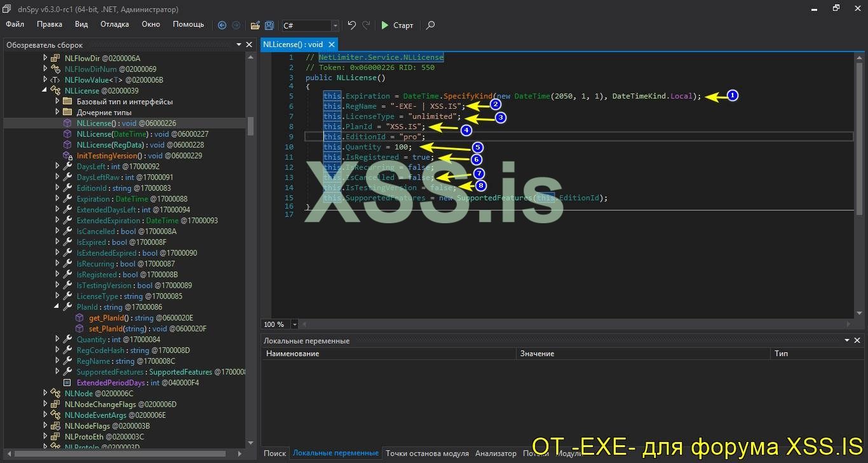Image resolution: width=868 pixels, height=463 pixels.
Task: Click the redo arrow icon
Action: 366,25
